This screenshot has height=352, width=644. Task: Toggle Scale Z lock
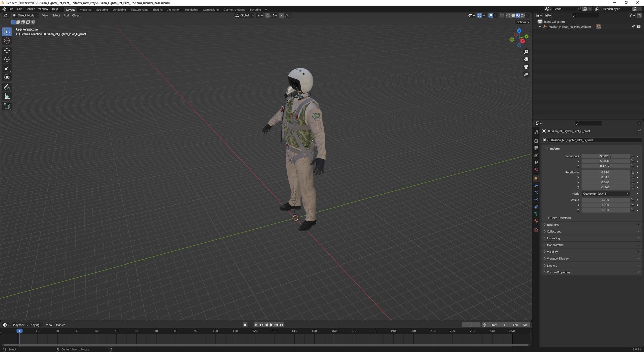[633, 210]
